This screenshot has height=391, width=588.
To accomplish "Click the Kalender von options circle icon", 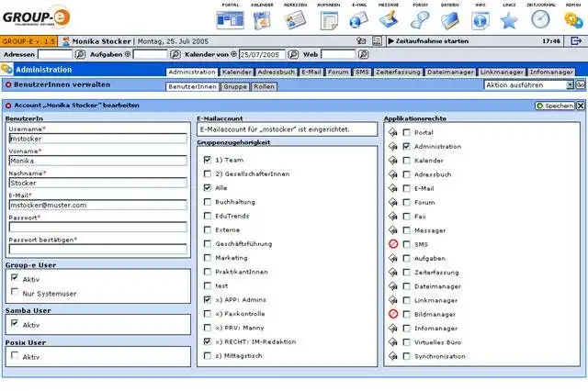I will click(x=233, y=54).
